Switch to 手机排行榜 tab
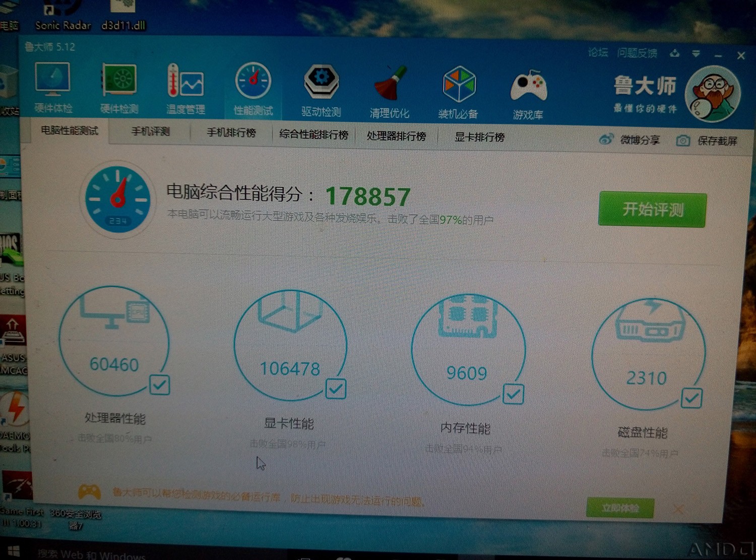Viewport: 756px width, 560px height. point(231,133)
